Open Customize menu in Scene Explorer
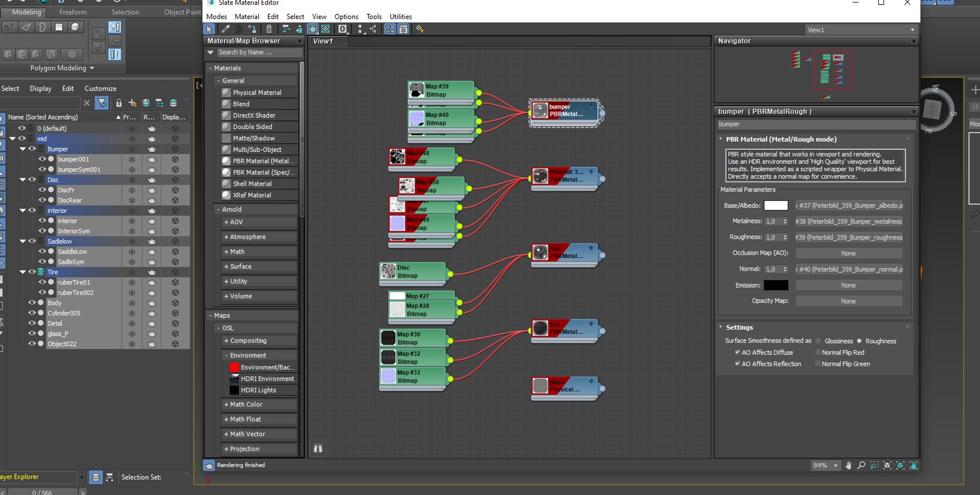 (100, 88)
